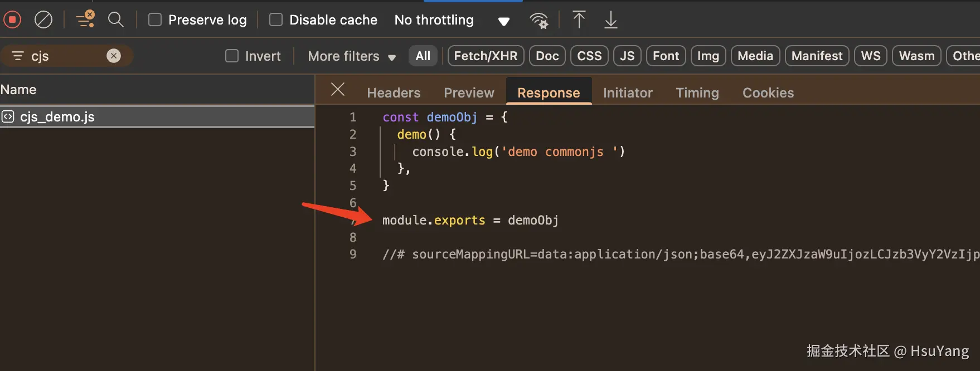Expand the More filters dropdown

(x=352, y=56)
